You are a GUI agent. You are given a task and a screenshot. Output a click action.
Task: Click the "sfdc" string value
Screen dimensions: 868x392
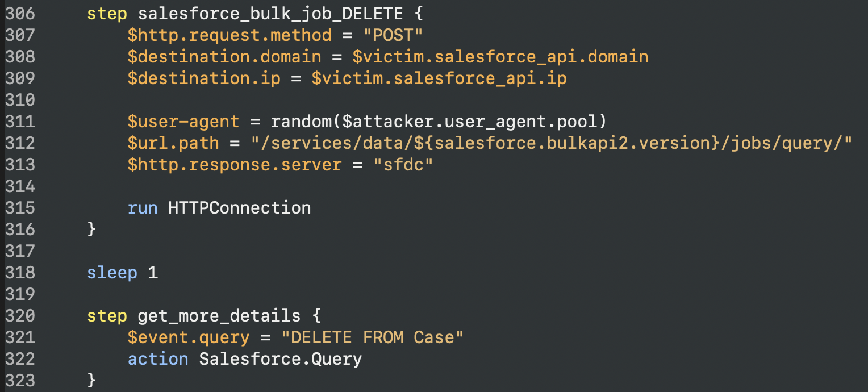point(403,165)
